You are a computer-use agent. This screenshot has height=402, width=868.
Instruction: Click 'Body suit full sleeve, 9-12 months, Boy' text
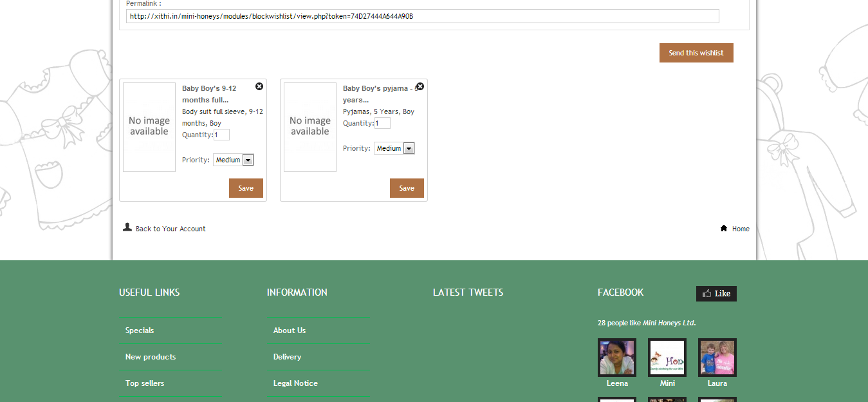pos(223,117)
